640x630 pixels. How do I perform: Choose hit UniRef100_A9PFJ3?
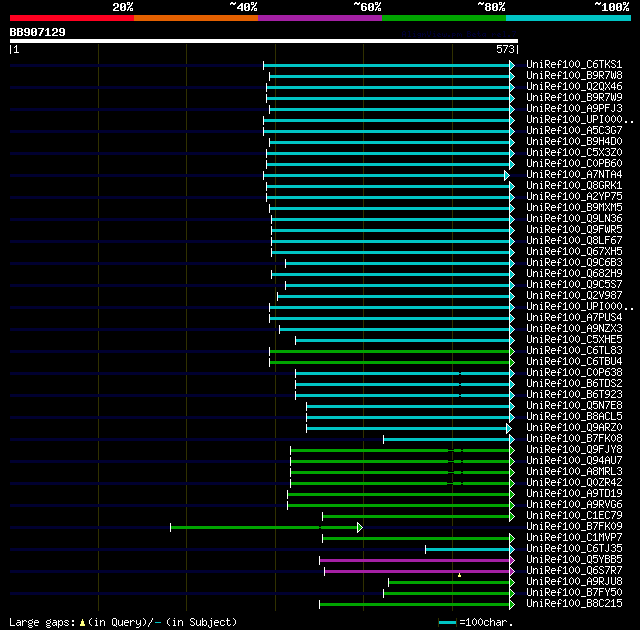point(574,109)
